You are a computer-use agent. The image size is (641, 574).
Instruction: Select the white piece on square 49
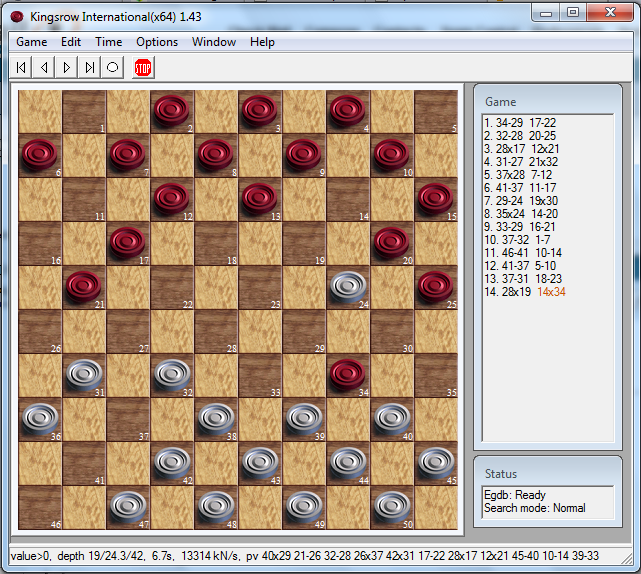(304, 507)
